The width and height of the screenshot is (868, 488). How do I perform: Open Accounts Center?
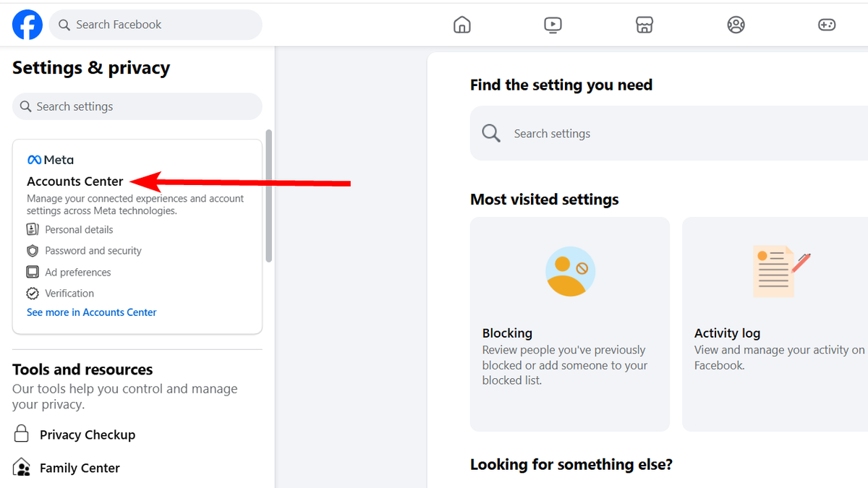pos(75,181)
